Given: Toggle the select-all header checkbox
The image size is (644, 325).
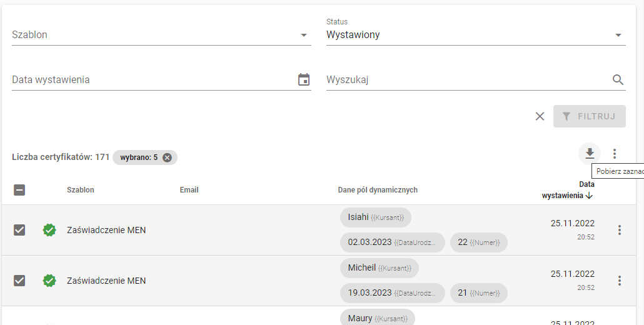Looking at the screenshot, I should pos(19,190).
